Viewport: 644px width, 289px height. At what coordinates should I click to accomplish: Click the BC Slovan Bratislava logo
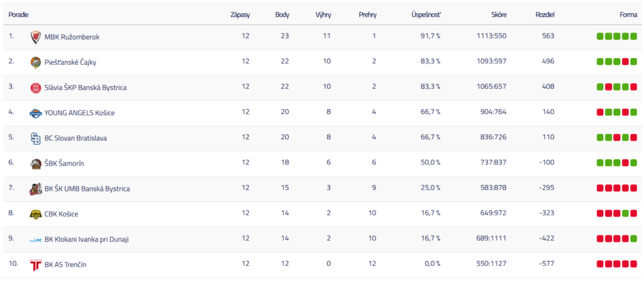[36, 139]
